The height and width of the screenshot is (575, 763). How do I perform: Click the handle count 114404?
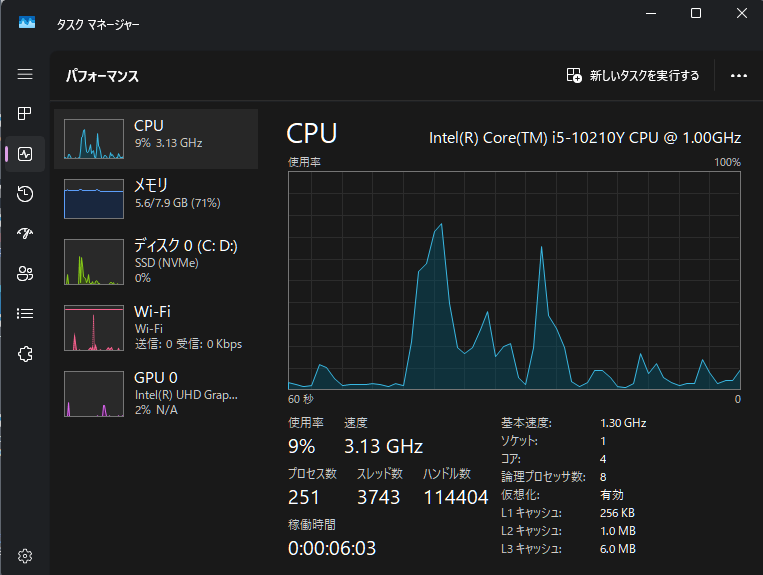coord(456,497)
